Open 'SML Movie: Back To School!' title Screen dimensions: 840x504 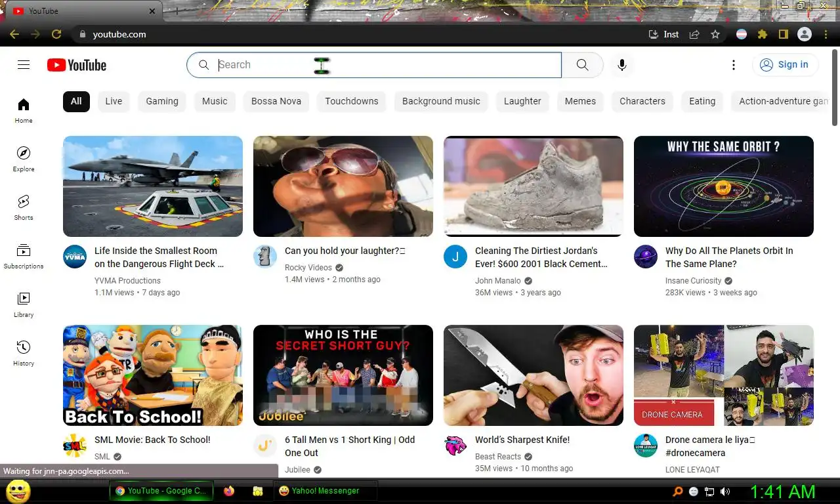[152, 440]
